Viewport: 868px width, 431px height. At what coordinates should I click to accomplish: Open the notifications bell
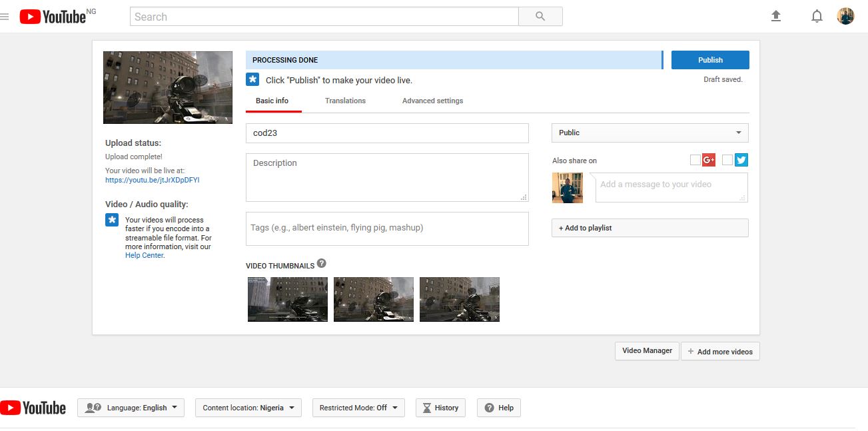817,17
